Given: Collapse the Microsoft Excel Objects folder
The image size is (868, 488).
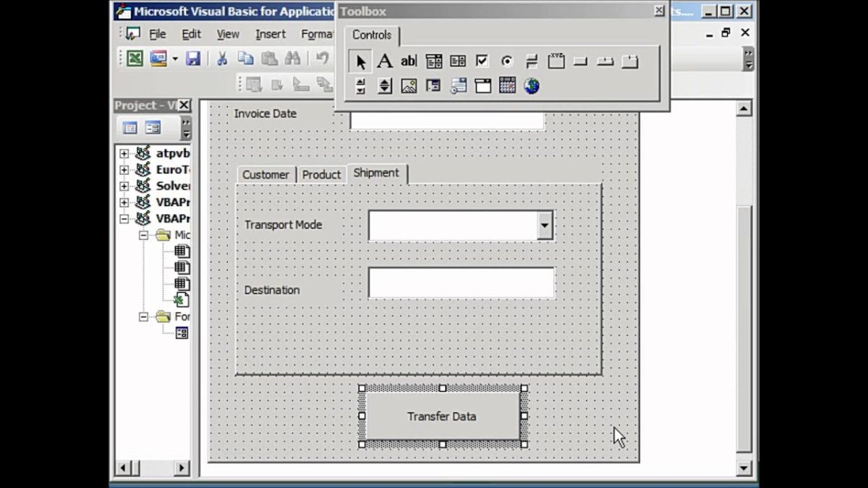Looking at the screenshot, I should coord(143,235).
